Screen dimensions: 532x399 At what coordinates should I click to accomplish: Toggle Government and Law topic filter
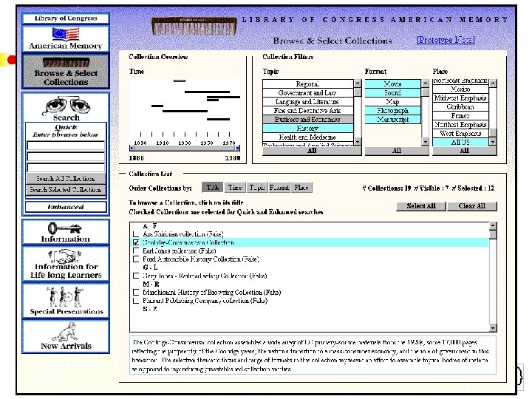307,92
